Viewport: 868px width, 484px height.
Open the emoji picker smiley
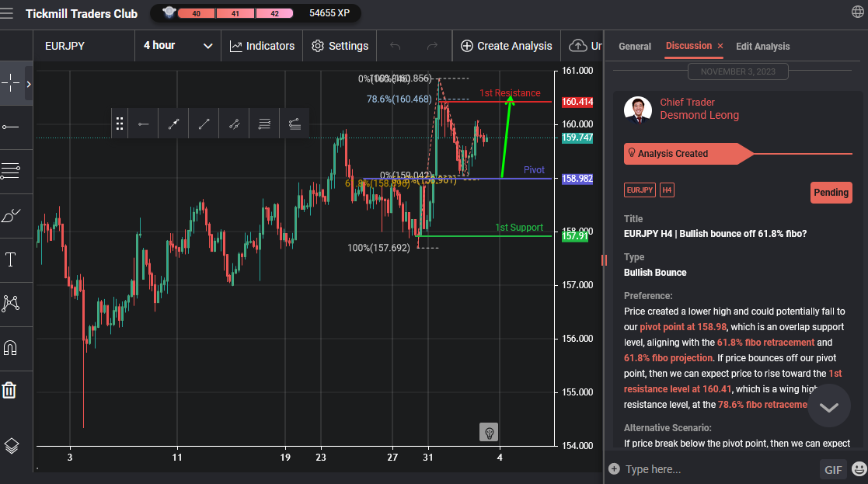[859, 469]
